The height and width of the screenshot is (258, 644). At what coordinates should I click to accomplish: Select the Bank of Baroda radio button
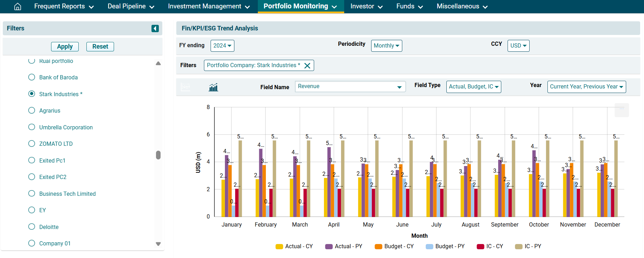[x=32, y=77]
